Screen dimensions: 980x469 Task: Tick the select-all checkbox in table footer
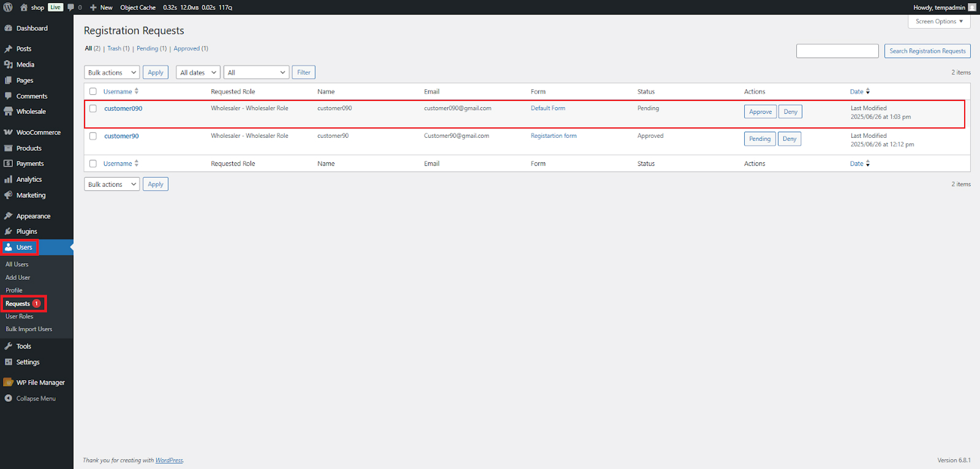pyautogui.click(x=93, y=163)
